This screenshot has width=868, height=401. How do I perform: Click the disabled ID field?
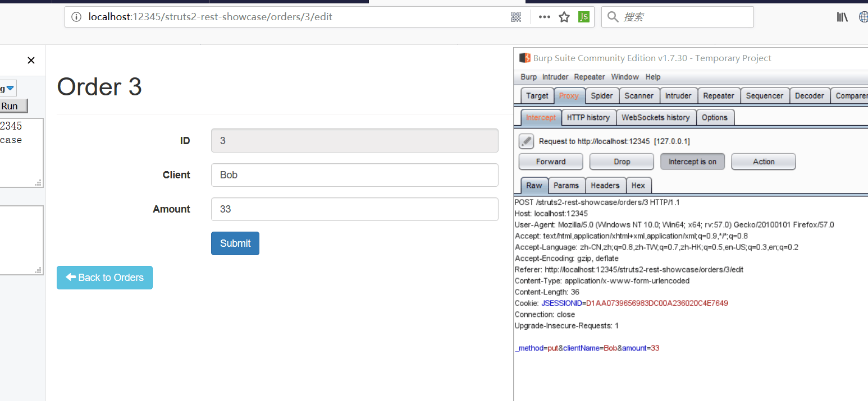coord(355,141)
